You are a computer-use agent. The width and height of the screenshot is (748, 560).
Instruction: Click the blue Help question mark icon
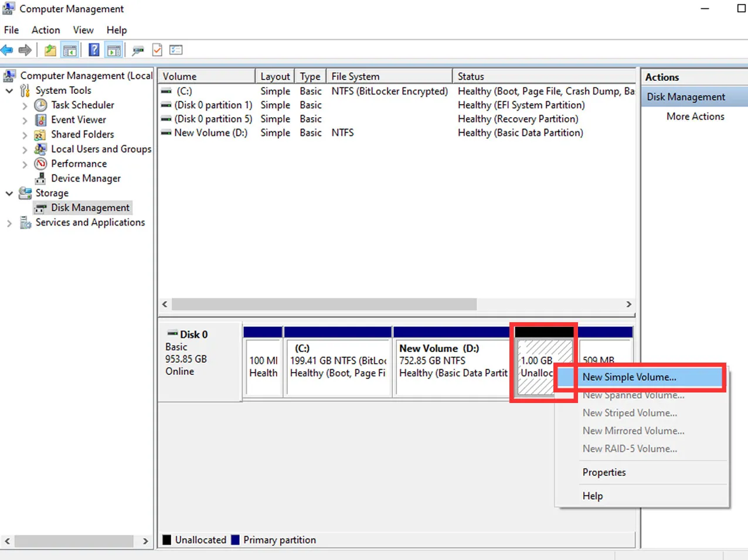[x=94, y=50]
